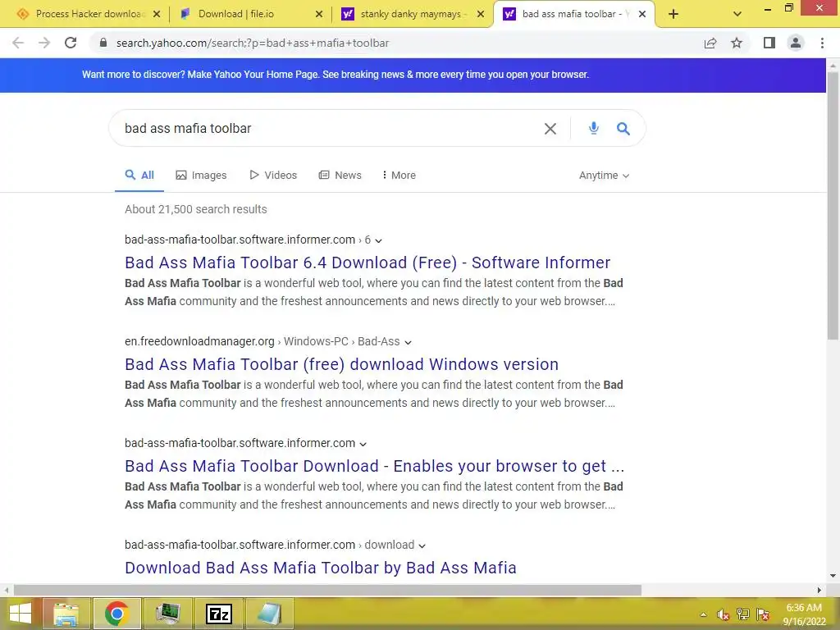Click the Action Center flag icon
This screenshot has height=630, width=840.
point(764,614)
